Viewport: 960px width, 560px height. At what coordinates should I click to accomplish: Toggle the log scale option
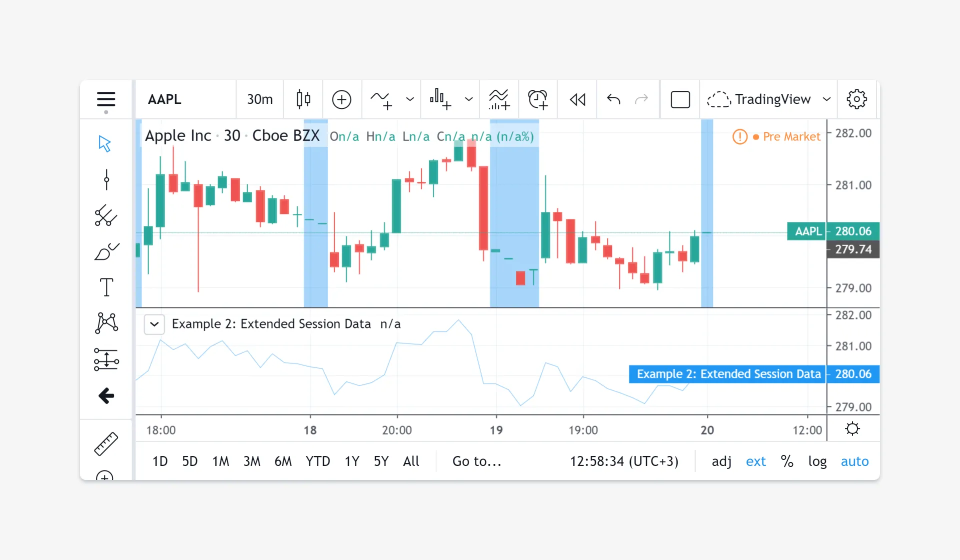817,461
